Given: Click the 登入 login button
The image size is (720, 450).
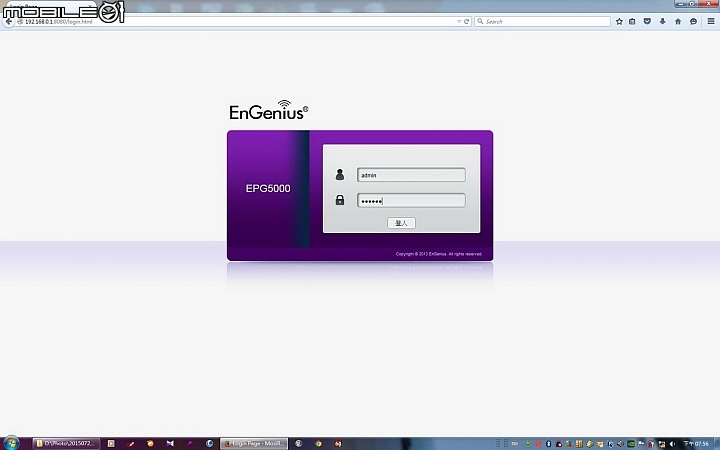Looking at the screenshot, I should (x=401, y=223).
